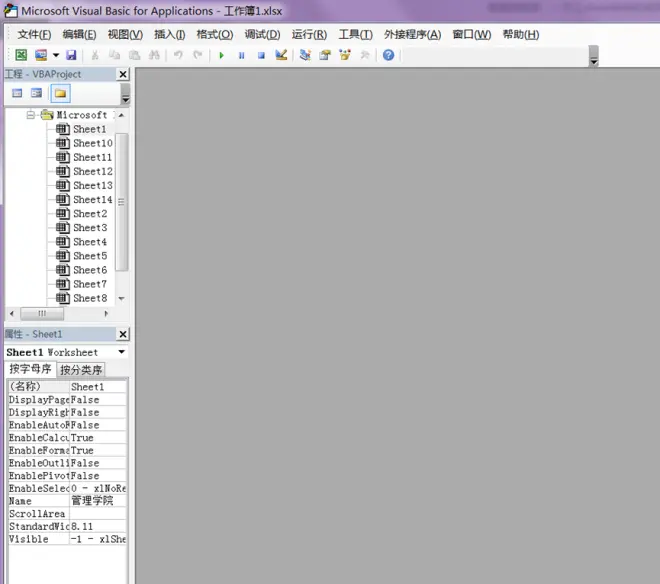
Task: Click the ScrollArea property value field
Action: tap(98, 514)
